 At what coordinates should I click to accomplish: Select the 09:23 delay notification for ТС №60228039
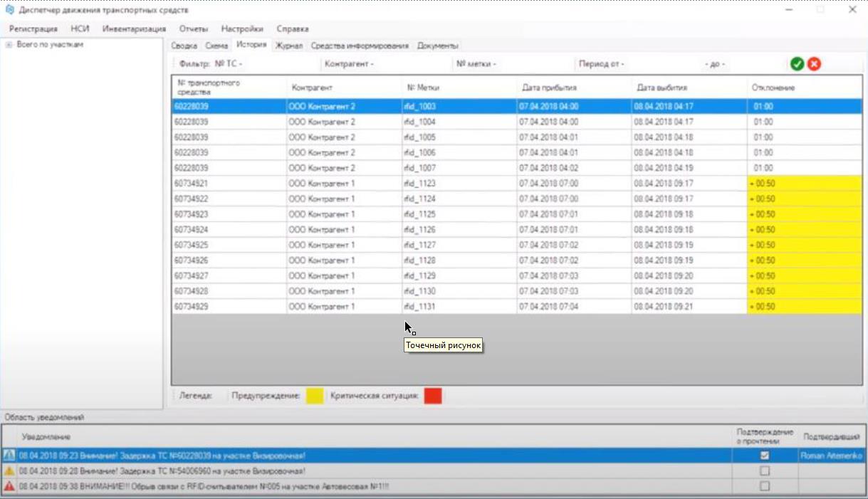click(434, 456)
